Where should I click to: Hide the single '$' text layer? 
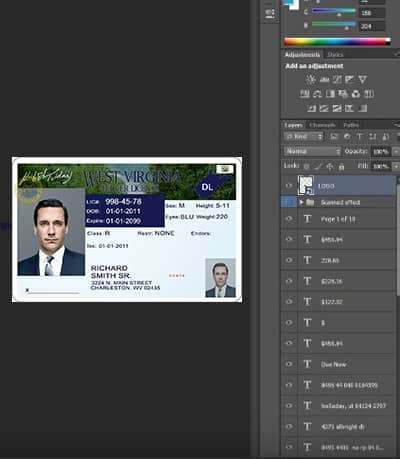[289, 322]
